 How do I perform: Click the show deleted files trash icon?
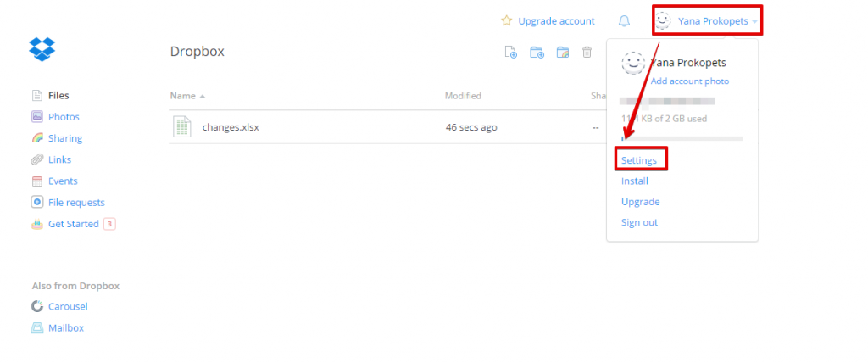pos(587,52)
